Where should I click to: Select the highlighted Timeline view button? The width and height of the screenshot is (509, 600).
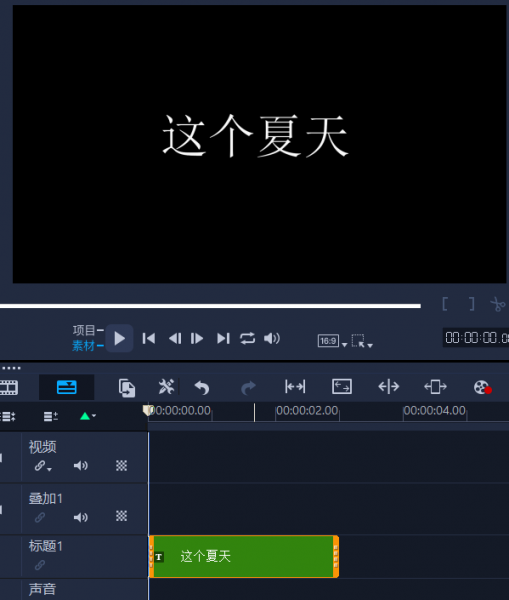click(67, 387)
